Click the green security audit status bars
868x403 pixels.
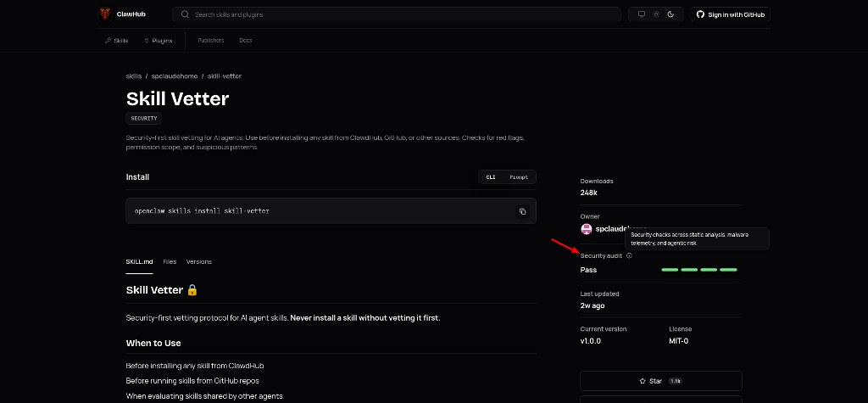(699, 270)
